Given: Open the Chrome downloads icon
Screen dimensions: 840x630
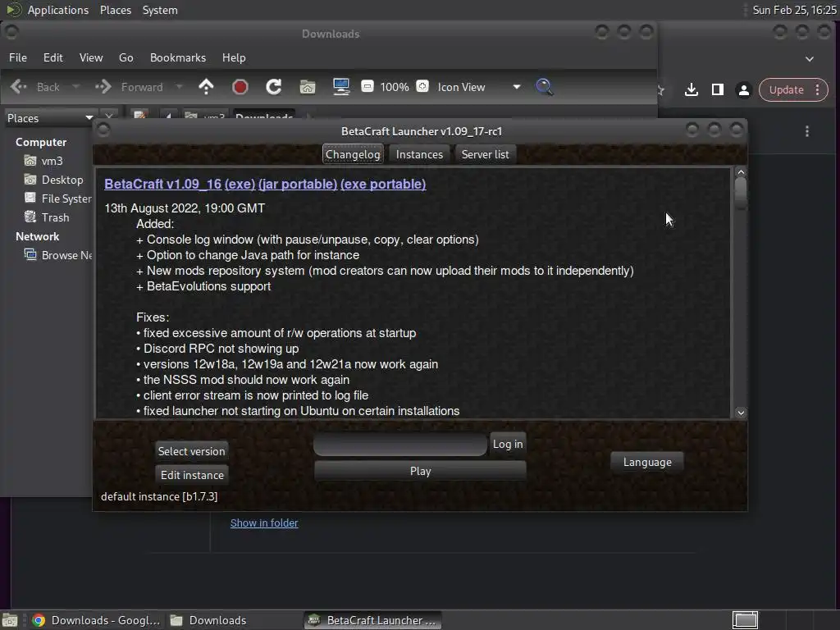Looking at the screenshot, I should tap(691, 89).
